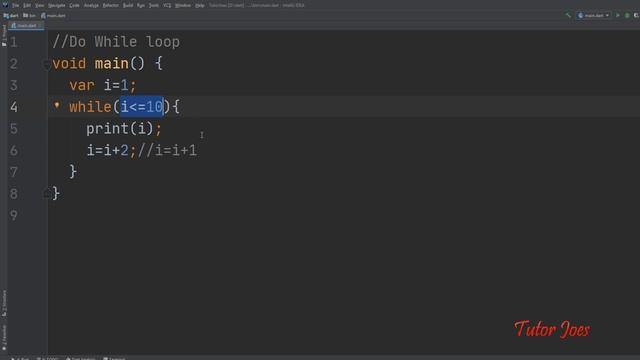Open the Help menu
The image size is (640, 360).
(x=200, y=5)
